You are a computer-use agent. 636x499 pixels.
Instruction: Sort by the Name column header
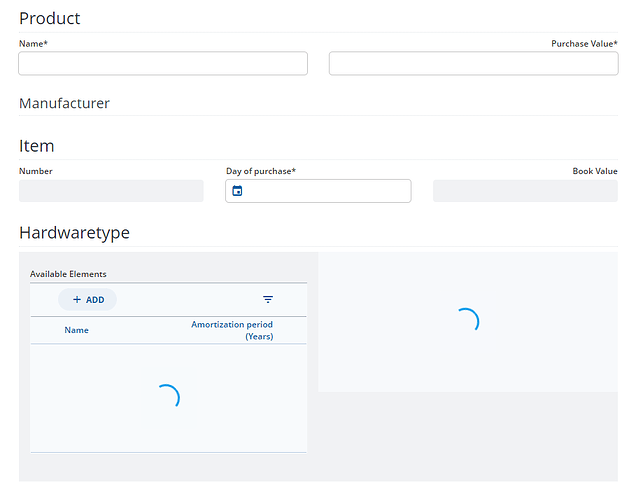[x=76, y=330]
